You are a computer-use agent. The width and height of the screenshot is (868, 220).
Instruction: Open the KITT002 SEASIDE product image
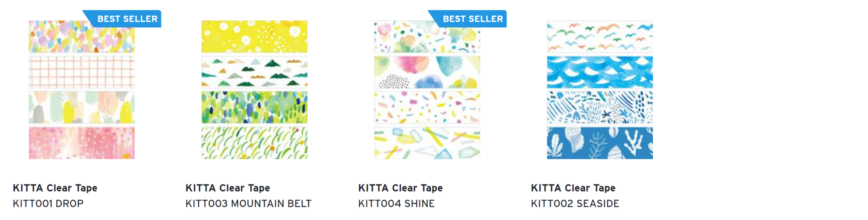pyautogui.click(x=600, y=90)
